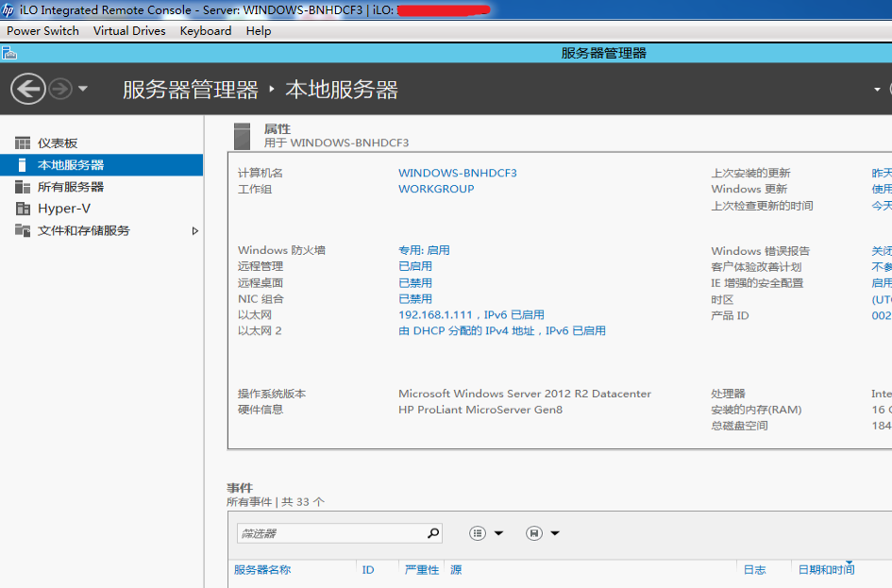Image resolution: width=892 pixels, height=588 pixels.
Task: Click the Hyper-V sidebar icon
Action: tap(23, 209)
